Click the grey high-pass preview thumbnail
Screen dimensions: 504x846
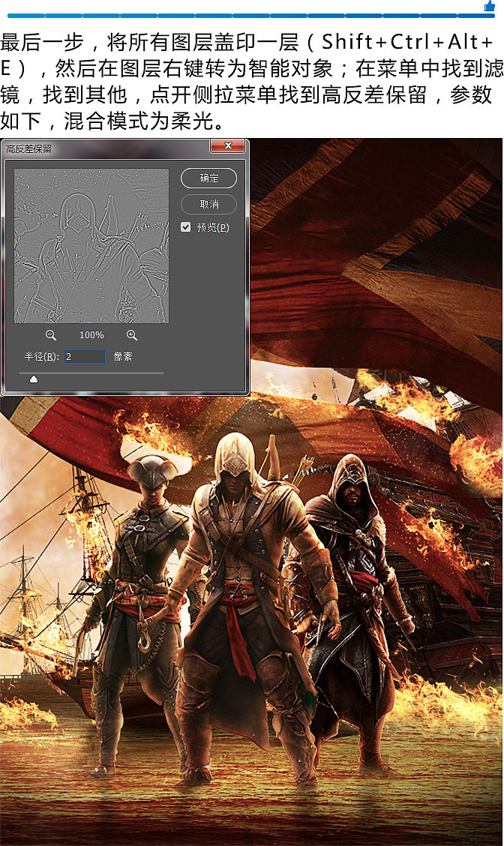pyautogui.click(x=91, y=246)
